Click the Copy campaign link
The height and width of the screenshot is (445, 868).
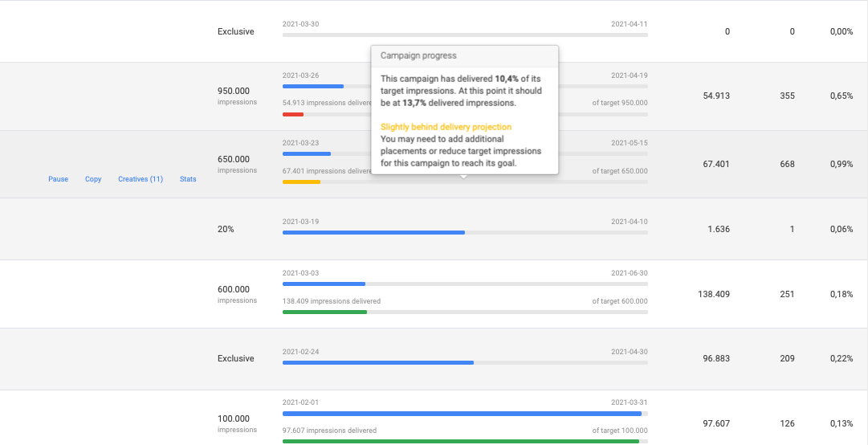(x=93, y=179)
